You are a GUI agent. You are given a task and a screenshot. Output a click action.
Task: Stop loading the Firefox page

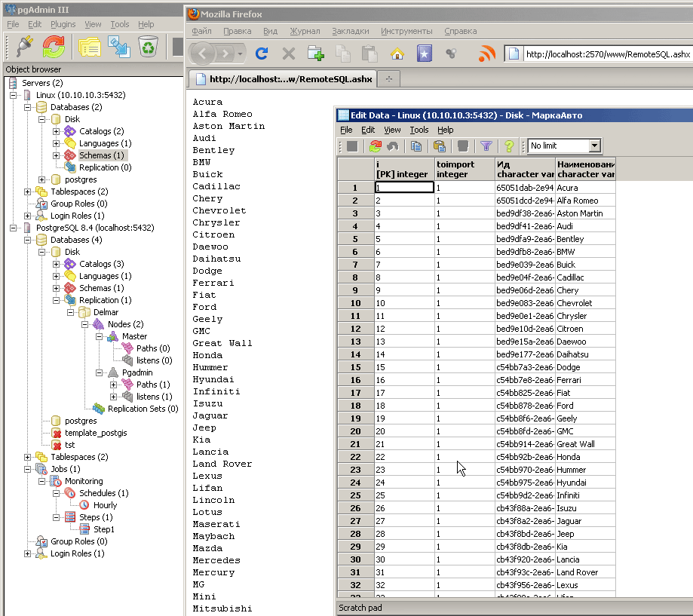pyautogui.click(x=289, y=54)
